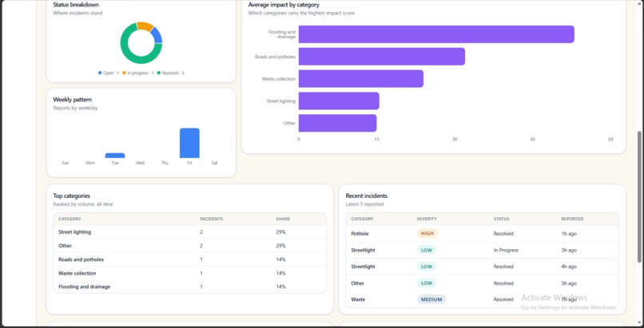Image resolution: width=644 pixels, height=328 pixels.
Task: Click the Weekly pattern card title
Action: pyautogui.click(x=72, y=100)
